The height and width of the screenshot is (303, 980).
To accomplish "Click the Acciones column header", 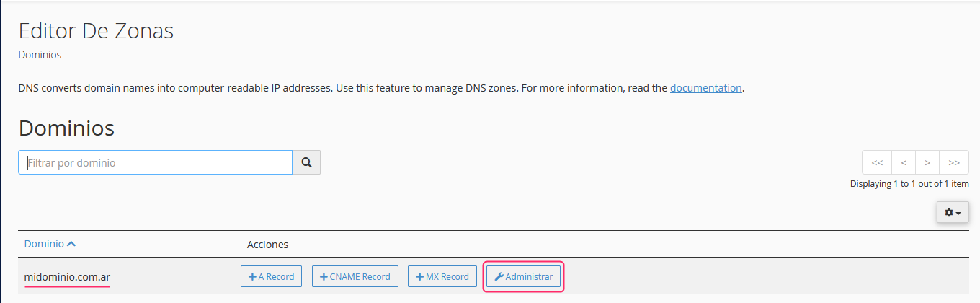I will [x=267, y=245].
